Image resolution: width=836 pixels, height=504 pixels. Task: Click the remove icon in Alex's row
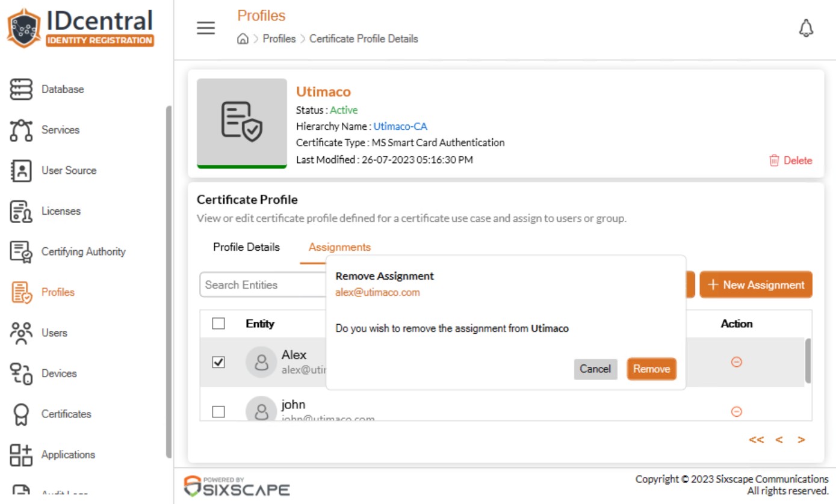point(736,362)
